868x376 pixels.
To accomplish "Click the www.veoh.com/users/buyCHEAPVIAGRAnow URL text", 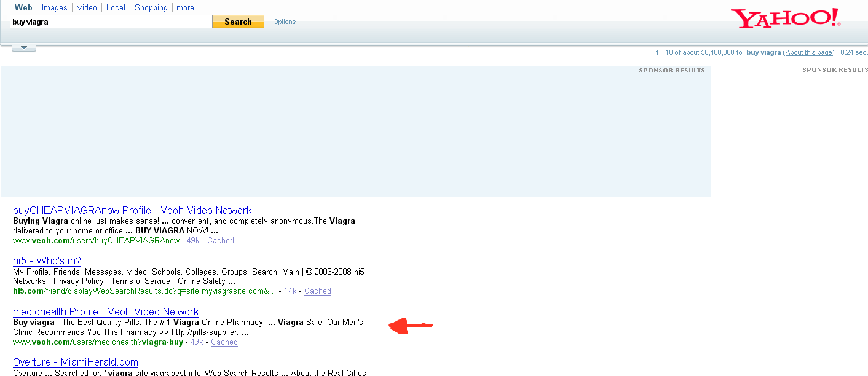I will click(x=97, y=241).
